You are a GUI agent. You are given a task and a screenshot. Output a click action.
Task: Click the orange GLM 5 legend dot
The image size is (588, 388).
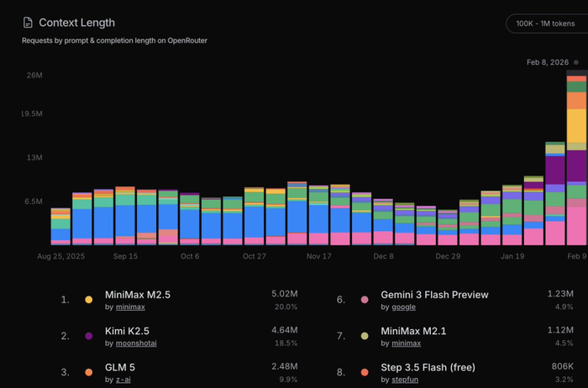(x=89, y=372)
